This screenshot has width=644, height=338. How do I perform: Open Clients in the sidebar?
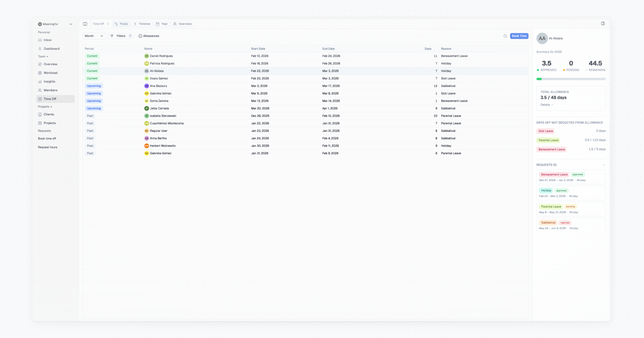coord(49,114)
